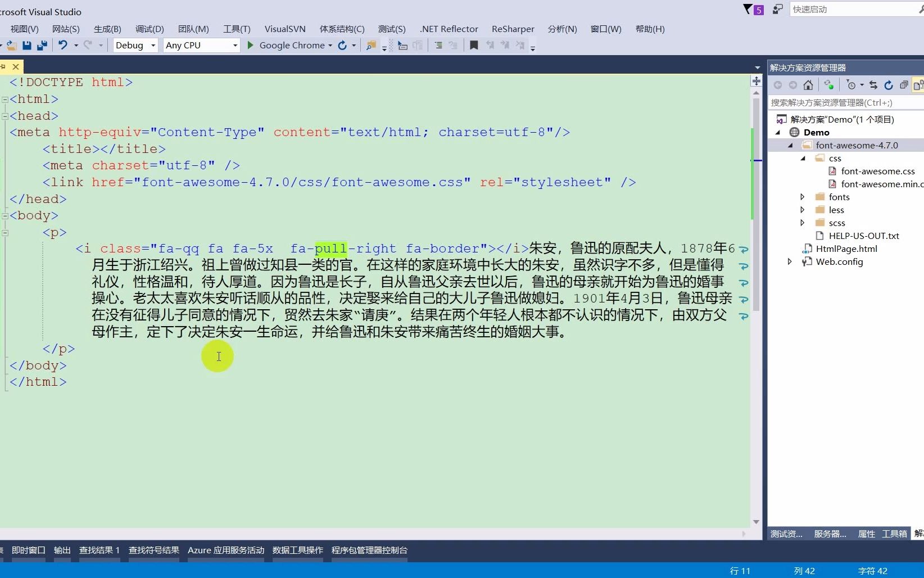Click the Forward arrow in Solution Explorer
The width and height of the screenshot is (924, 578).
point(793,85)
